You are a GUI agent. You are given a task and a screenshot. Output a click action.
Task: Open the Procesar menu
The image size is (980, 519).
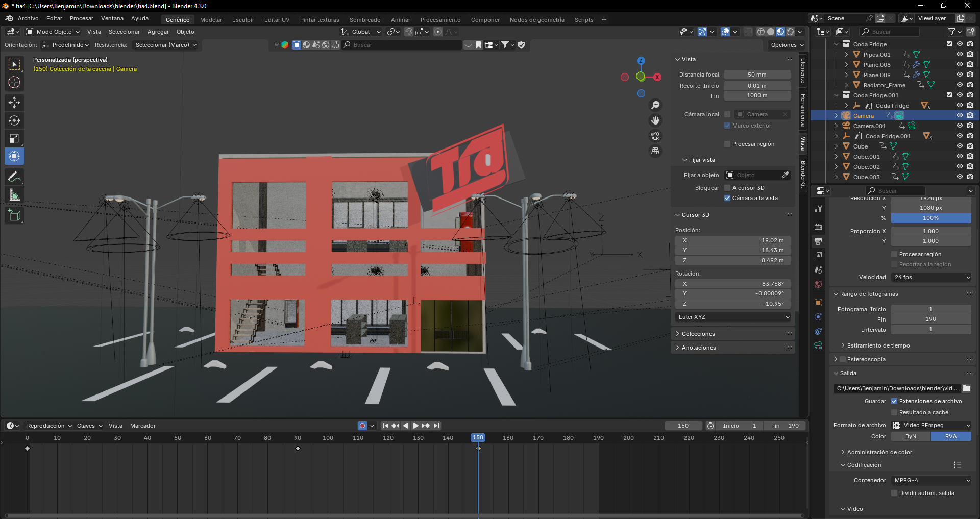[81, 18]
